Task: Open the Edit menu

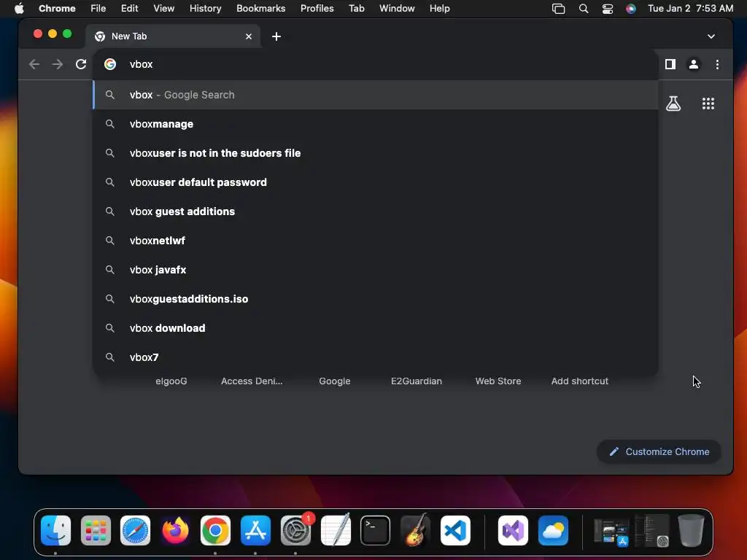Action: coord(129,9)
